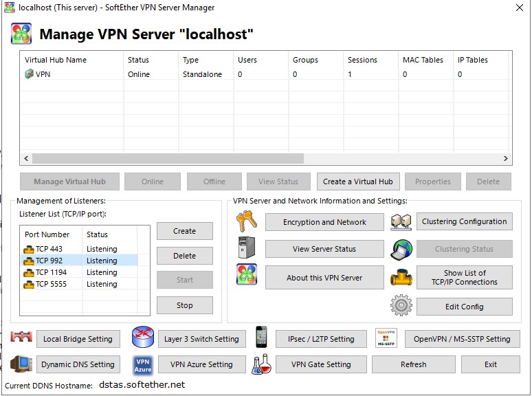The height and width of the screenshot is (396, 532).
Task: Click the two-servers icon beside Clustering Configuration
Action: 401,221
